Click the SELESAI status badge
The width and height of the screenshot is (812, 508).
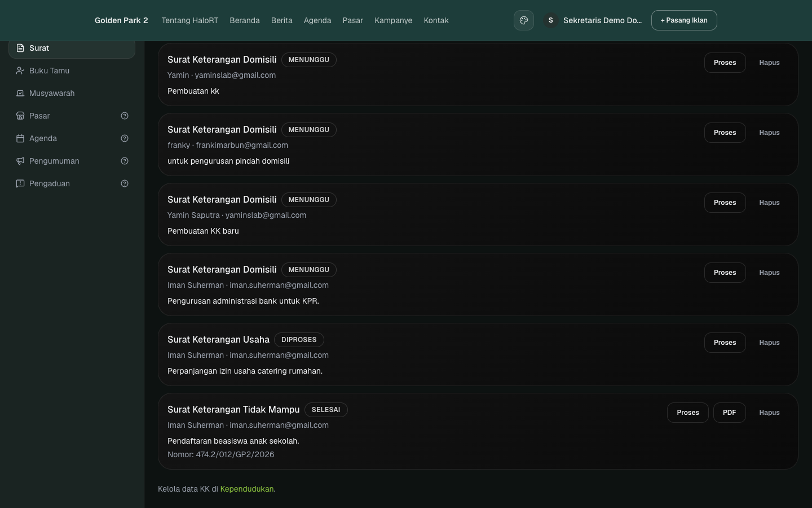pyautogui.click(x=326, y=410)
